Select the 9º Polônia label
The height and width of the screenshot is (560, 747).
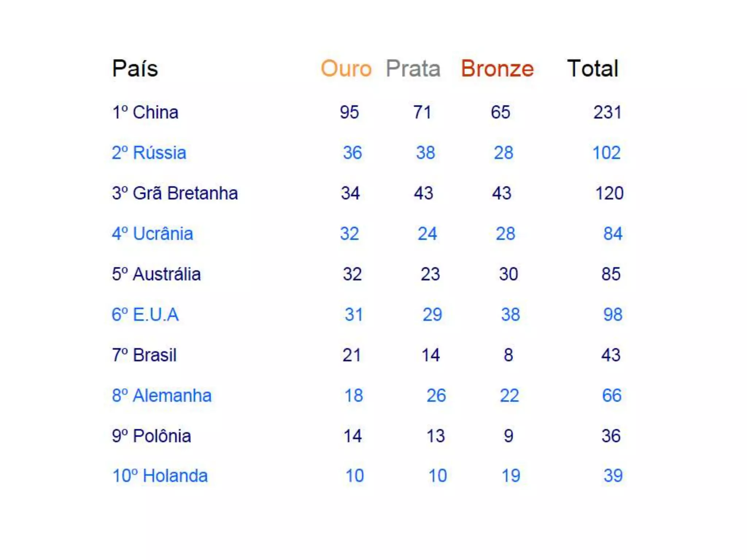(x=151, y=436)
